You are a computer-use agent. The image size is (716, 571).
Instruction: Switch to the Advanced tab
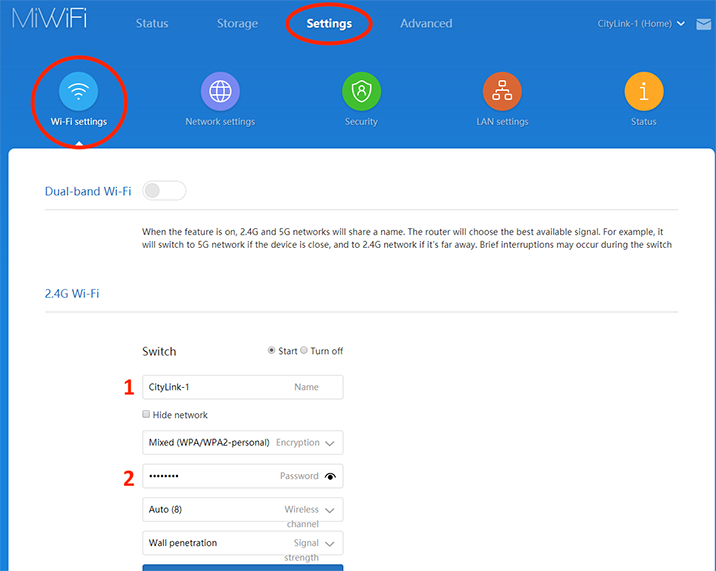(426, 24)
